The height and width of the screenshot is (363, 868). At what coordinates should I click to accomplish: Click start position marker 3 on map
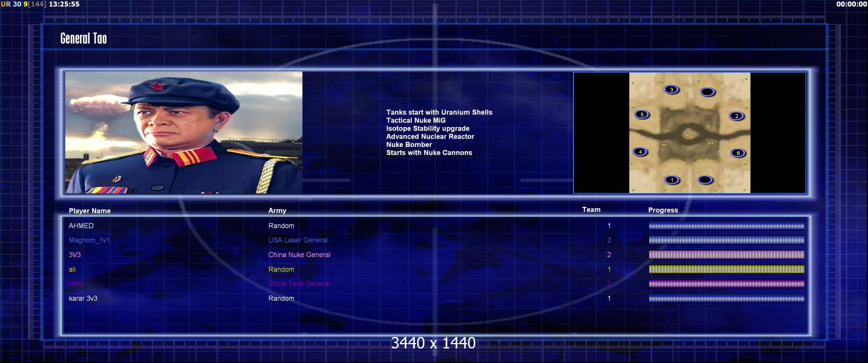click(x=671, y=90)
